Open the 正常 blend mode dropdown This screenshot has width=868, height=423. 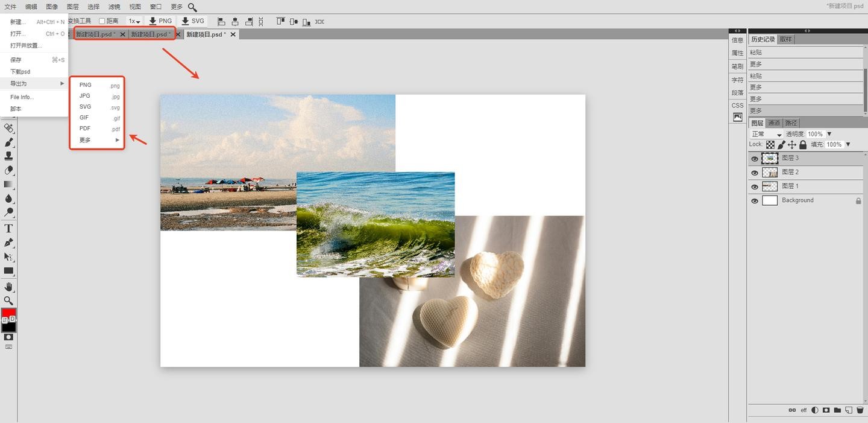(x=766, y=134)
